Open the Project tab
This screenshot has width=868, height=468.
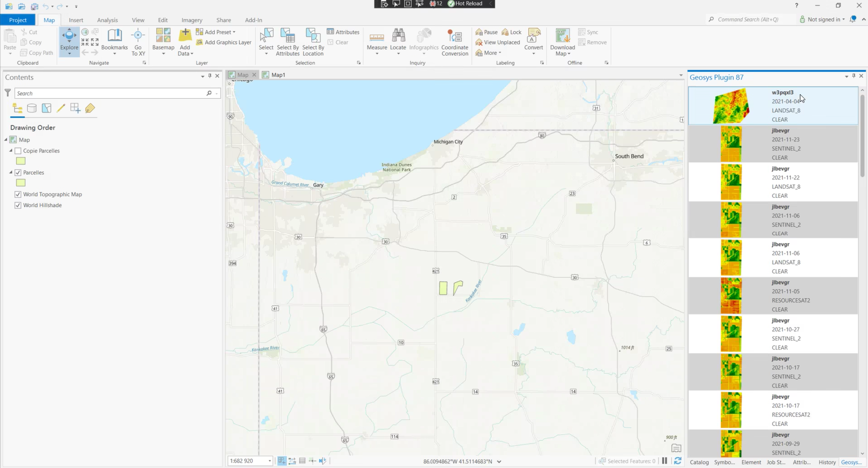pos(18,20)
